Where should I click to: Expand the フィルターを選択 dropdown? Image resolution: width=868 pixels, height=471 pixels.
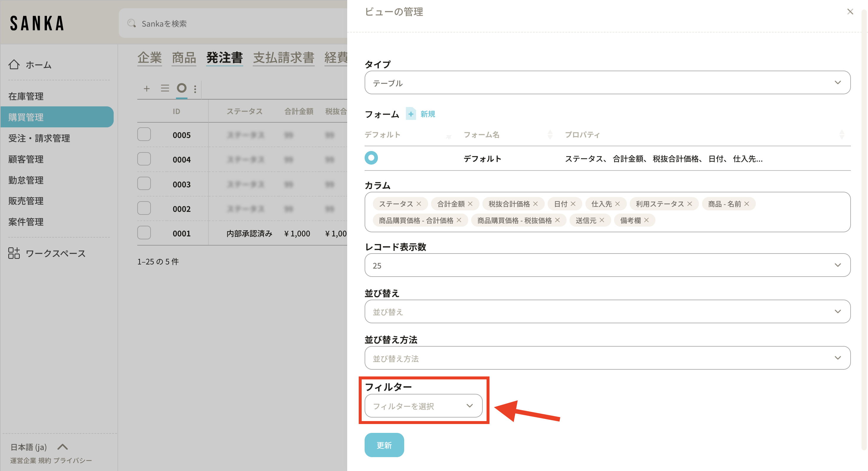423,406
